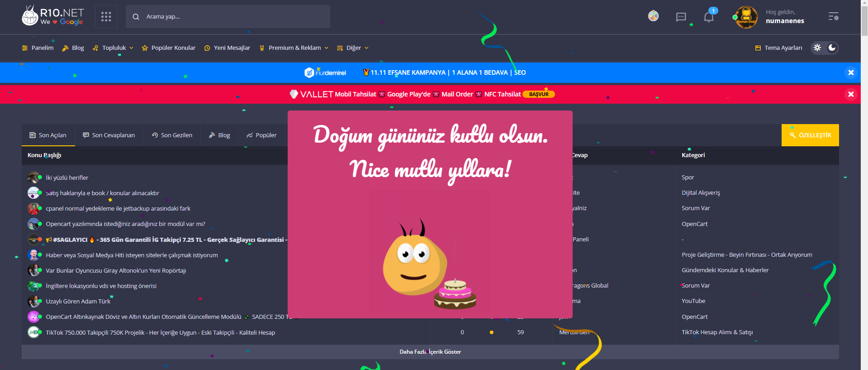
Task: Click the Popüler Konular star icon
Action: pyautogui.click(x=145, y=48)
